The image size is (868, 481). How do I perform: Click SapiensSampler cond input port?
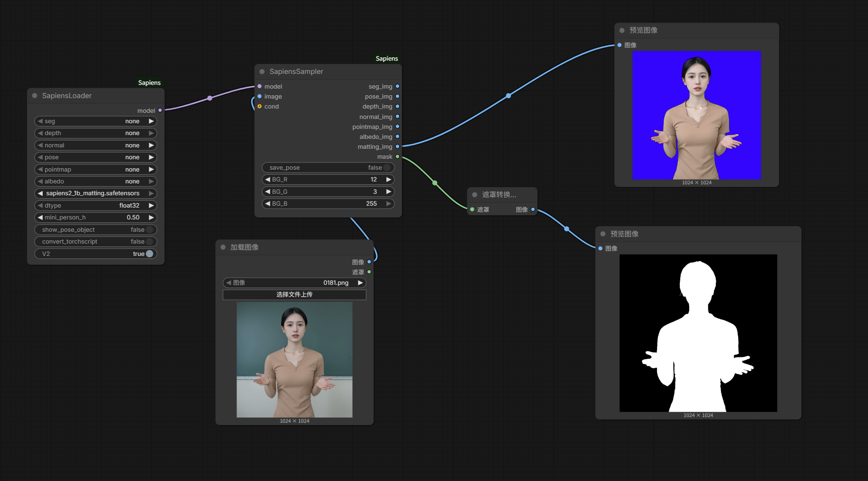259,106
